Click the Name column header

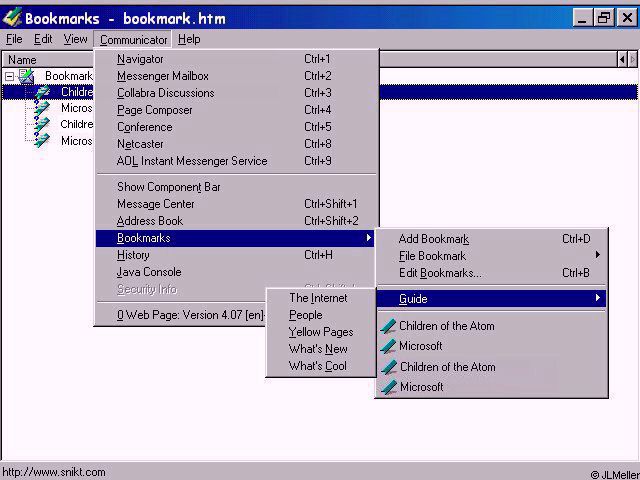(22, 60)
